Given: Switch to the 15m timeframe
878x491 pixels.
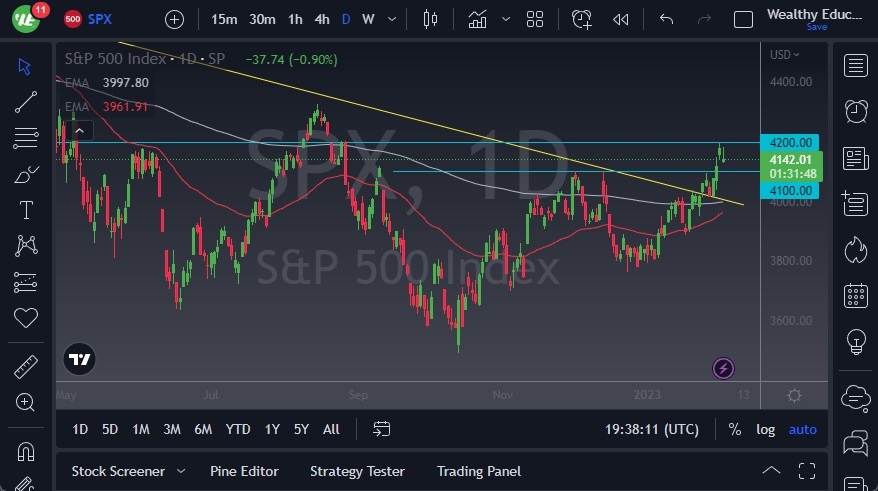Looking at the screenshot, I should 224,20.
